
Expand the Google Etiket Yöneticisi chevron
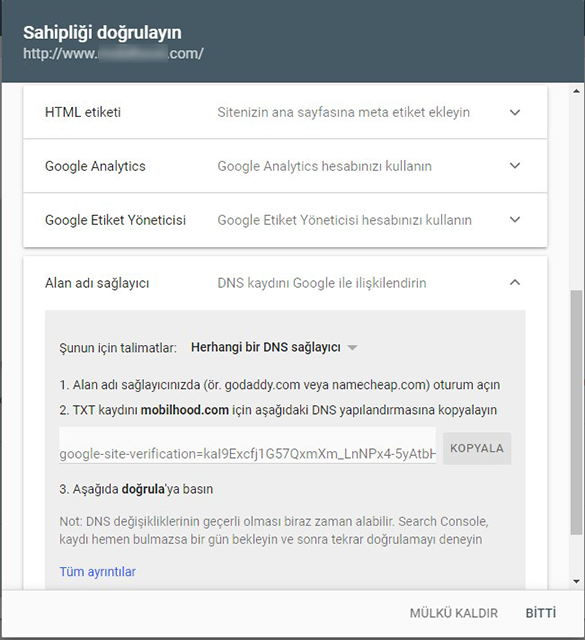(x=515, y=220)
